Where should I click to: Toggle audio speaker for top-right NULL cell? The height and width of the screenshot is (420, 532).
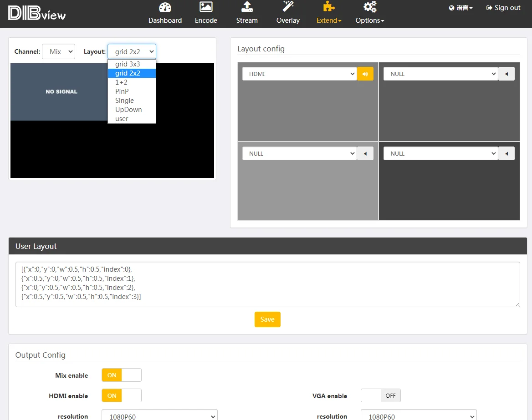(x=506, y=74)
